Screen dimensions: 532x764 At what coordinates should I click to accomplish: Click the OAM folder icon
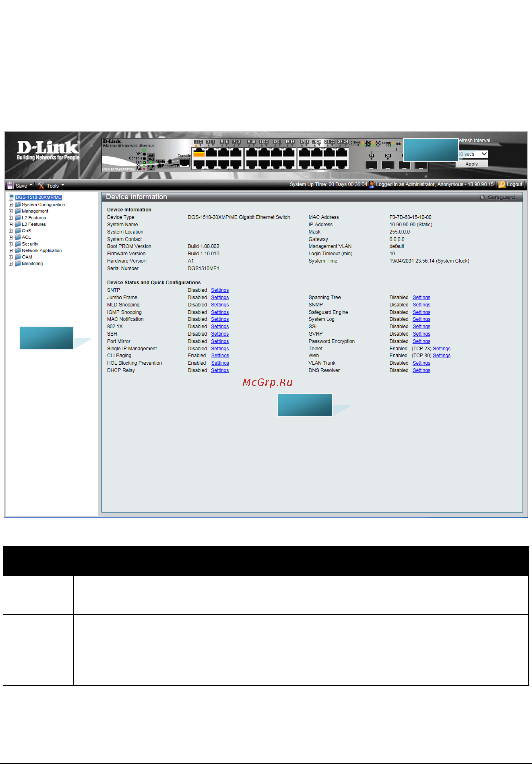tap(18, 257)
